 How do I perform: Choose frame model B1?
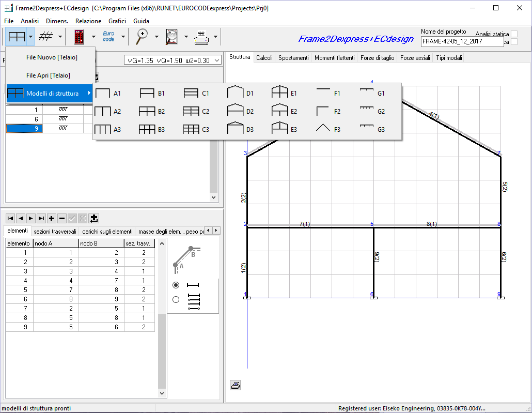pyautogui.click(x=152, y=94)
